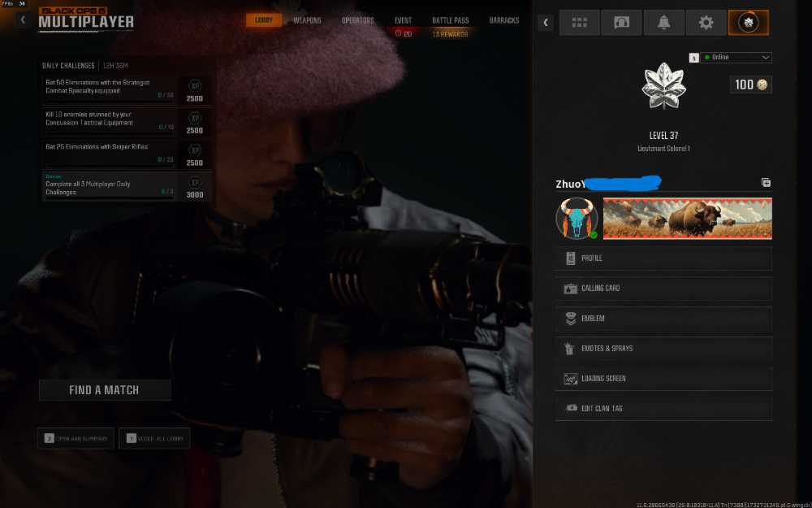Collapse the side panel with the left chevron
812x508 pixels.
(x=546, y=22)
